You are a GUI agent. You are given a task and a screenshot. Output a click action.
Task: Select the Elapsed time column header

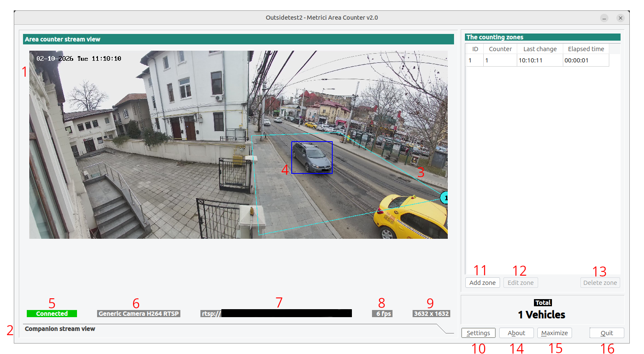(x=586, y=49)
